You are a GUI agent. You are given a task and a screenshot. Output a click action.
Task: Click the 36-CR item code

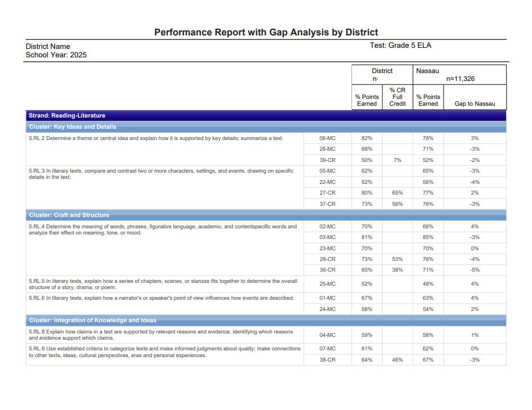pos(328,270)
